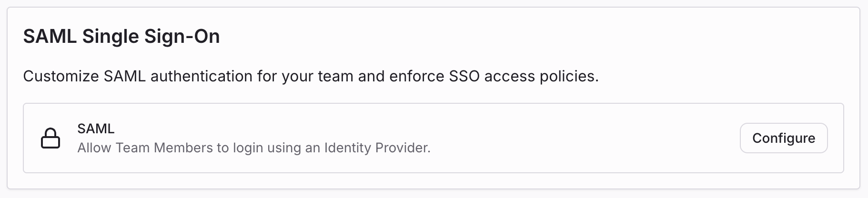The width and height of the screenshot is (868, 198).
Task: Select the text enforce SSO access policies
Action: [494, 76]
